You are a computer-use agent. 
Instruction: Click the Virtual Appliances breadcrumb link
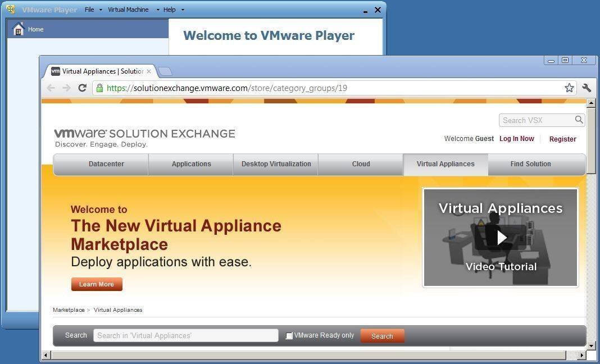coord(118,310)
